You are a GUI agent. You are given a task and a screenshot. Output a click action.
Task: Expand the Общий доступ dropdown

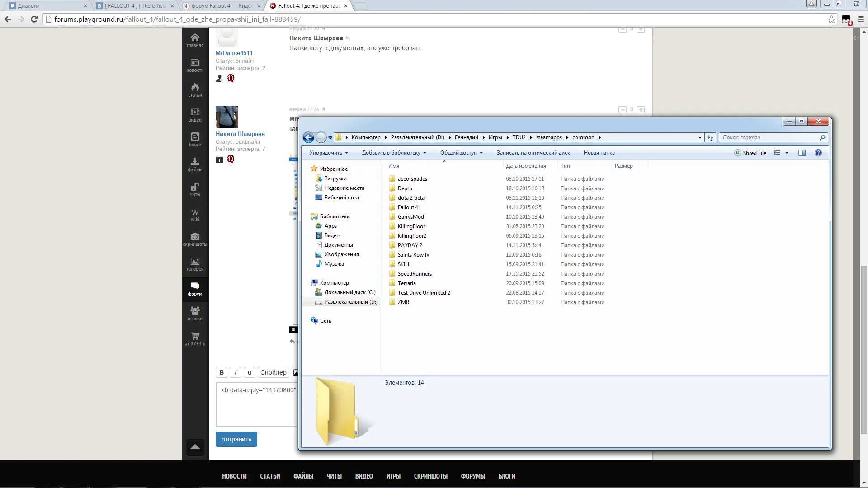click(461, 153)
